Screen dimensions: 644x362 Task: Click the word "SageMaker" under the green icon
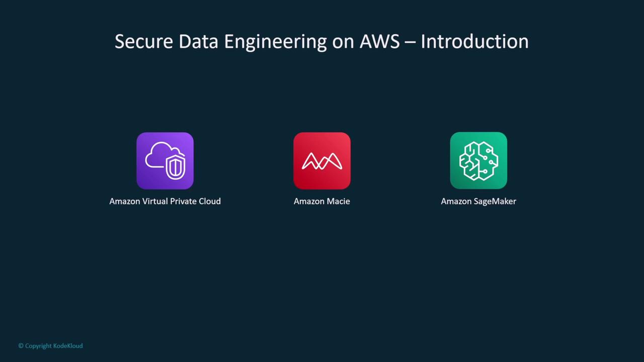pos(495,202)
